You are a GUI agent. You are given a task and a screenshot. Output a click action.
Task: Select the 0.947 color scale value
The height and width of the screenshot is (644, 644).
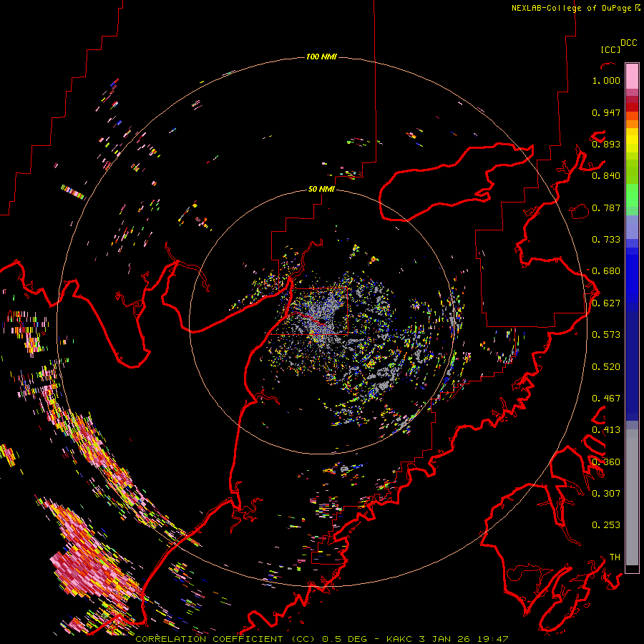tap(606, 112)
